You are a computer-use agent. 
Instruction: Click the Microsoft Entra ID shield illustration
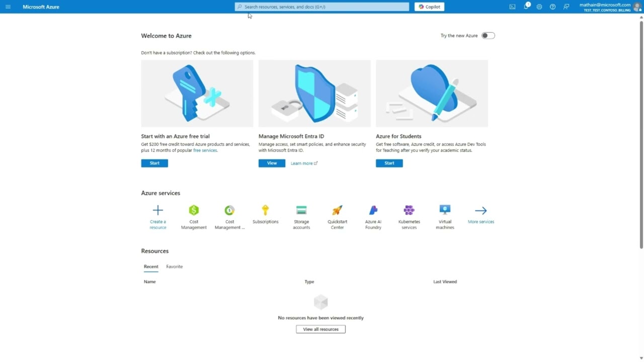[x=314, y=94]
